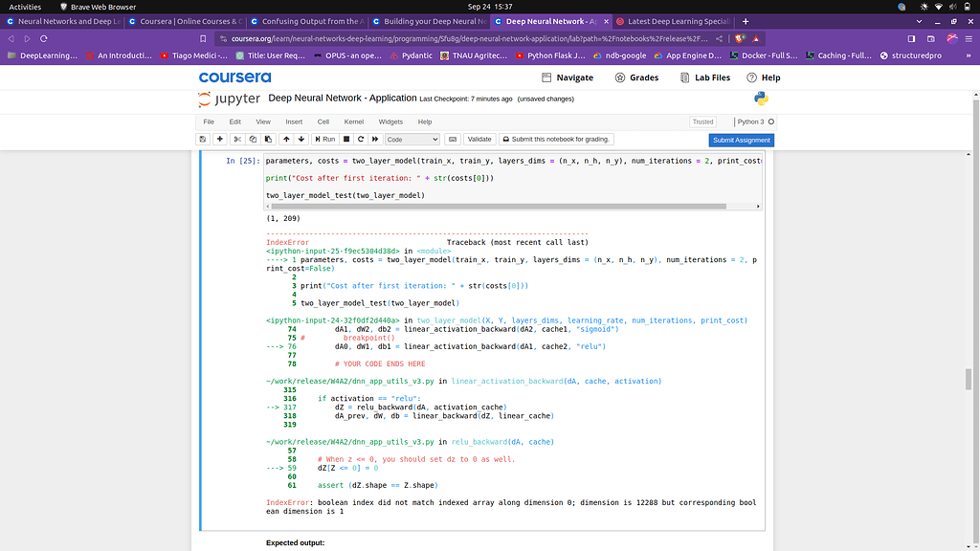Paste cell using the paste icon
Screen dimensions: 980x551
click(x=266, y=140)
